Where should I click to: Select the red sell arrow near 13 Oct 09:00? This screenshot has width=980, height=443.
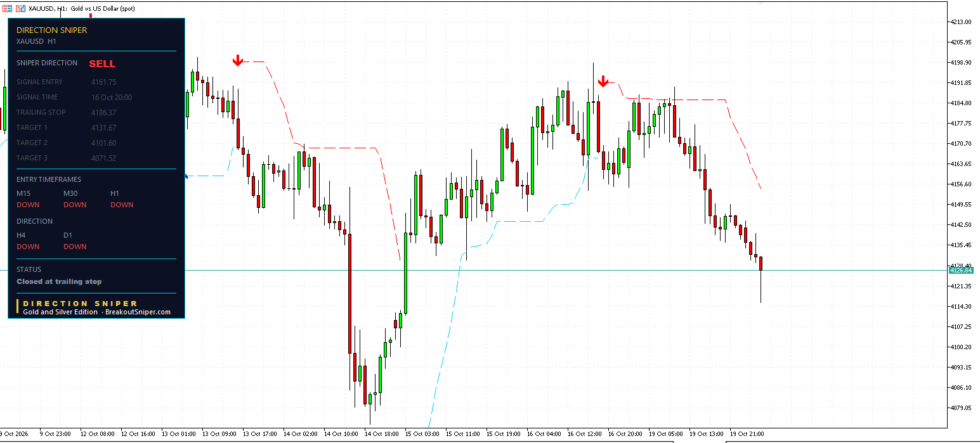pyautogui.click(x=237, y=61)
